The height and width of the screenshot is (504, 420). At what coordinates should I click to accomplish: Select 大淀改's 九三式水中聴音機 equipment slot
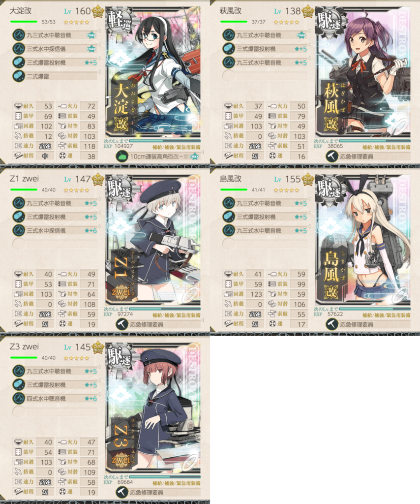point(55,35)
